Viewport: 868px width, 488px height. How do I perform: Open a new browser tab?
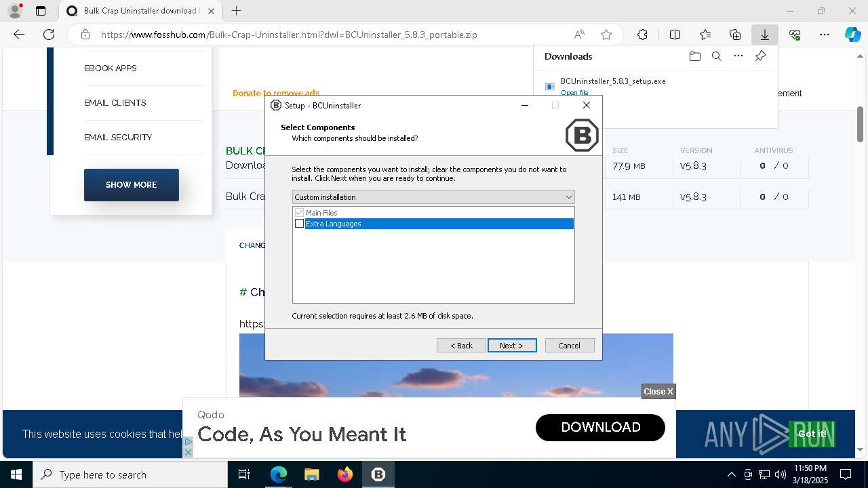(x=236, y=11)
